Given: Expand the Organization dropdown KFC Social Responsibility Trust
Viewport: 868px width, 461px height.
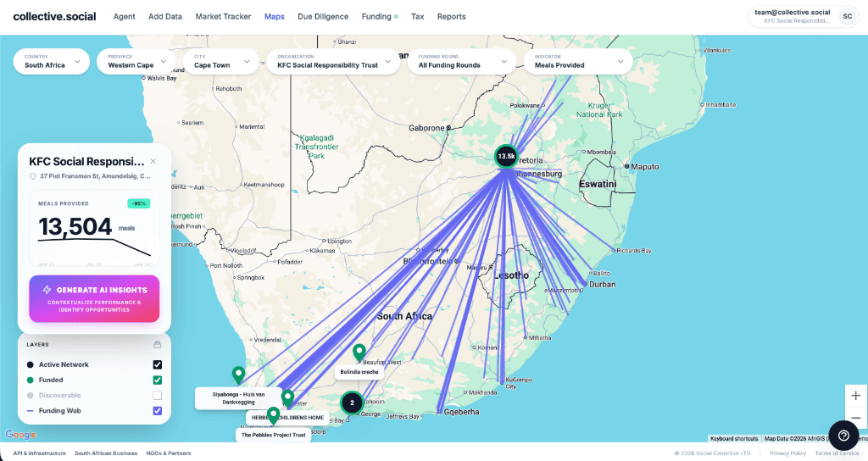Looking at the screenshot, I should tap(333, 61).
